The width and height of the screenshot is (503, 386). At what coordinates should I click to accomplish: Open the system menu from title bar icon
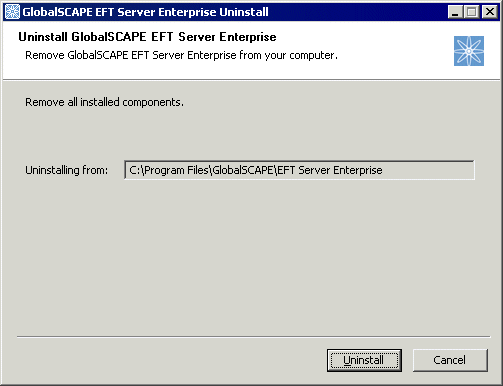(12, 12)
